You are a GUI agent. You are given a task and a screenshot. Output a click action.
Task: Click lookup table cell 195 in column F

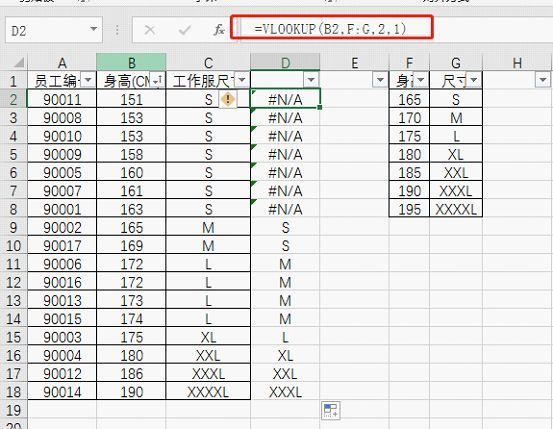(409, 209)
